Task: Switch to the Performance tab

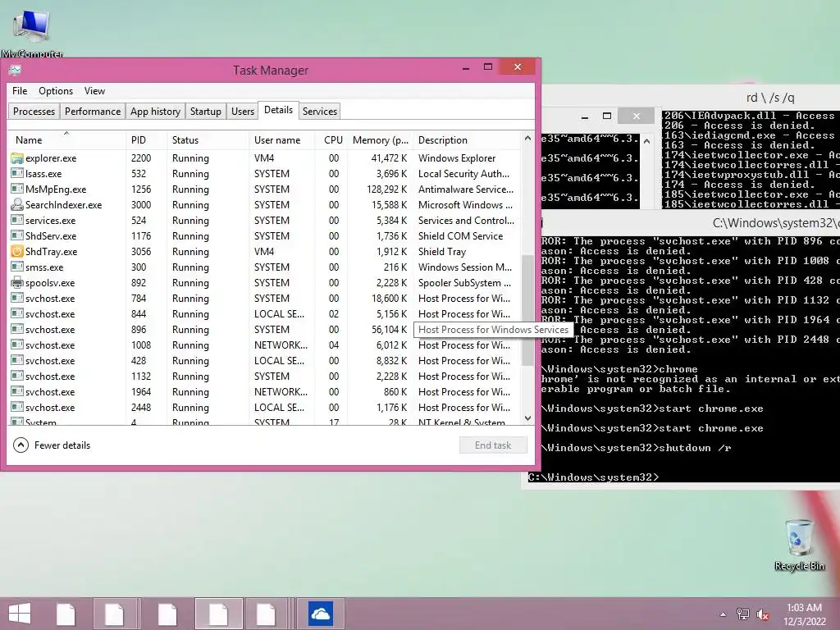Action: click(x=93, y=112)
